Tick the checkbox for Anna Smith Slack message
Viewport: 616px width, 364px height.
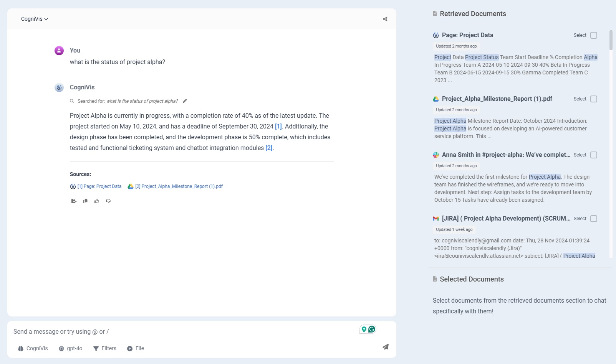(x=593, y=155)
